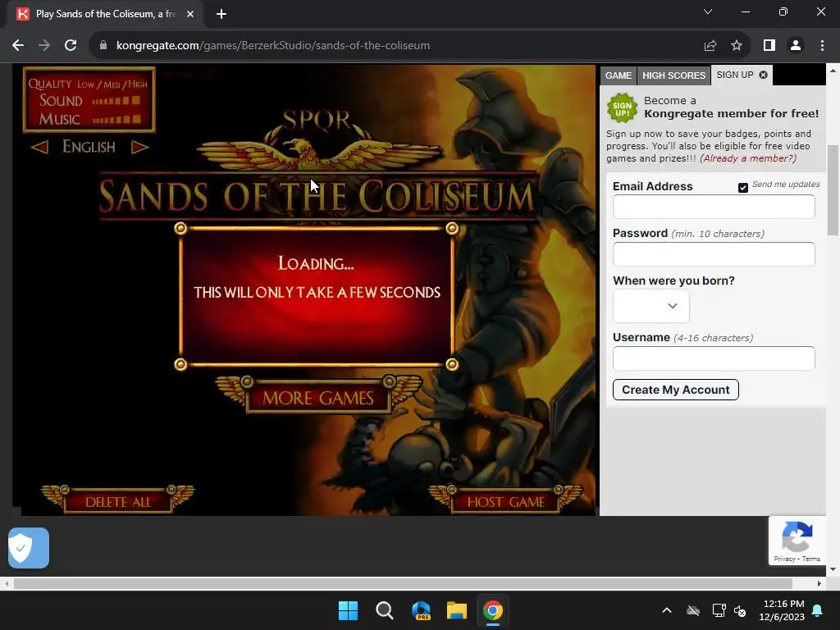Click Create My Account button
This screenshot has width=840, height=630.
676,390
